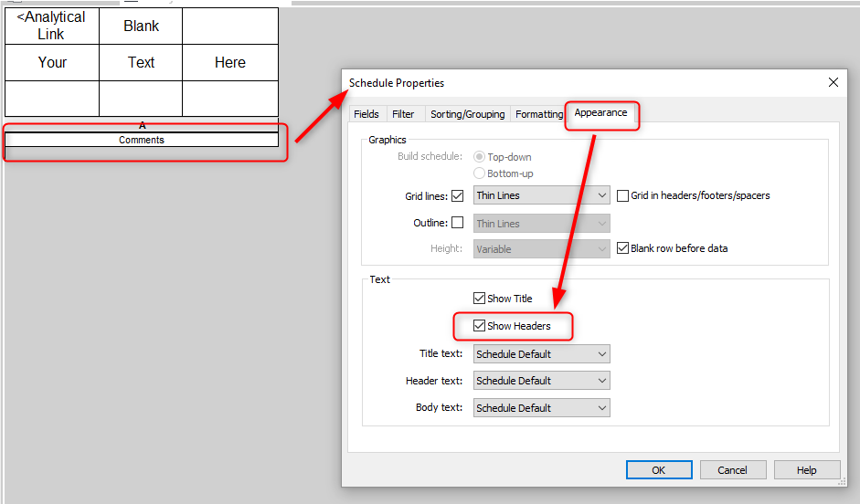
Task: Open the Formatting tab
Action: coord(538,114)
